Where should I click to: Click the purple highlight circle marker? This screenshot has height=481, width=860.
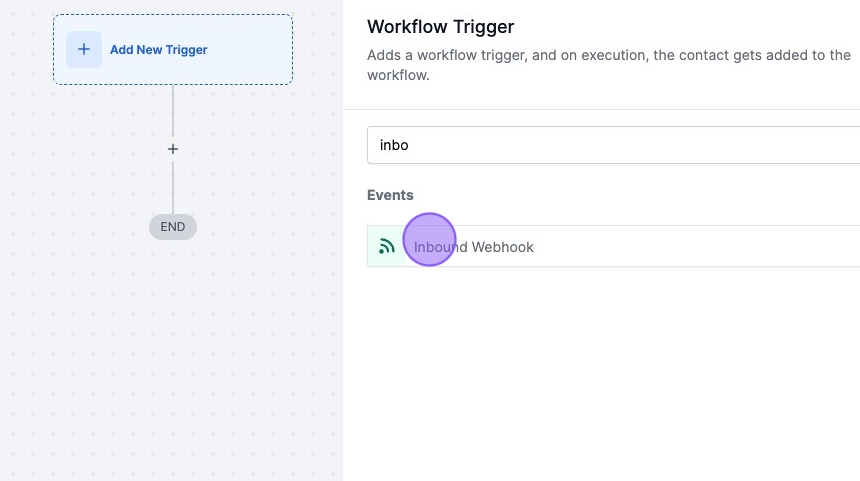click(429, 240)
